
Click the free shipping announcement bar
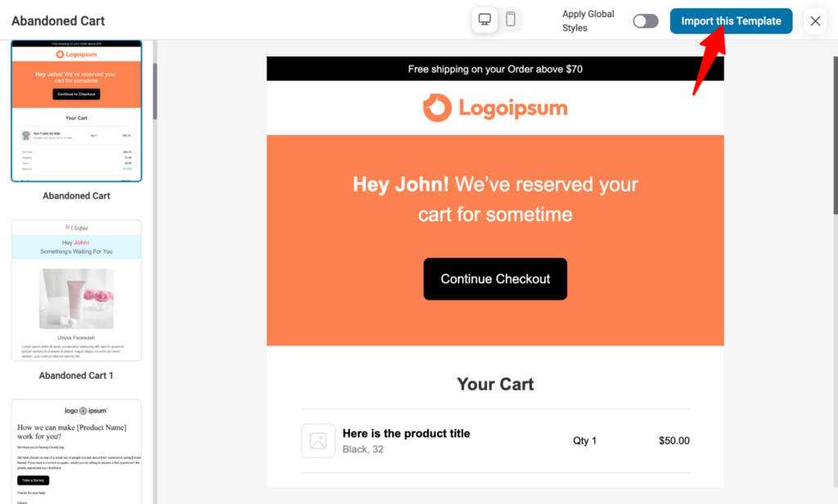[x=495, y=69]
